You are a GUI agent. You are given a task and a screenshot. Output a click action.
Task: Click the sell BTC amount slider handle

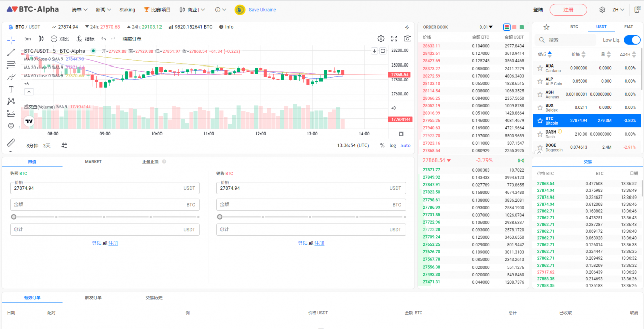tap(220, 217)
